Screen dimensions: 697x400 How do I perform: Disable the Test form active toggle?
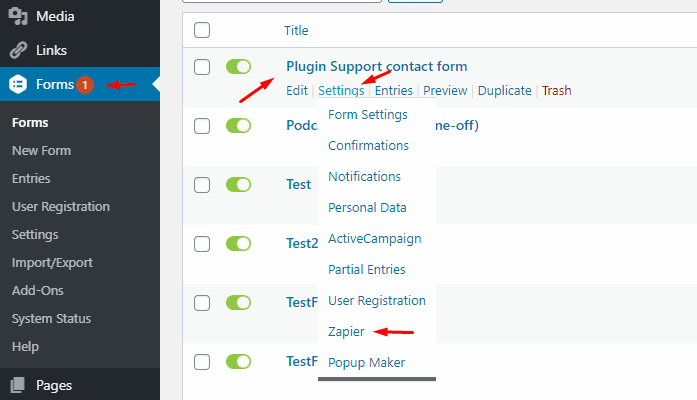click(238, 185)
